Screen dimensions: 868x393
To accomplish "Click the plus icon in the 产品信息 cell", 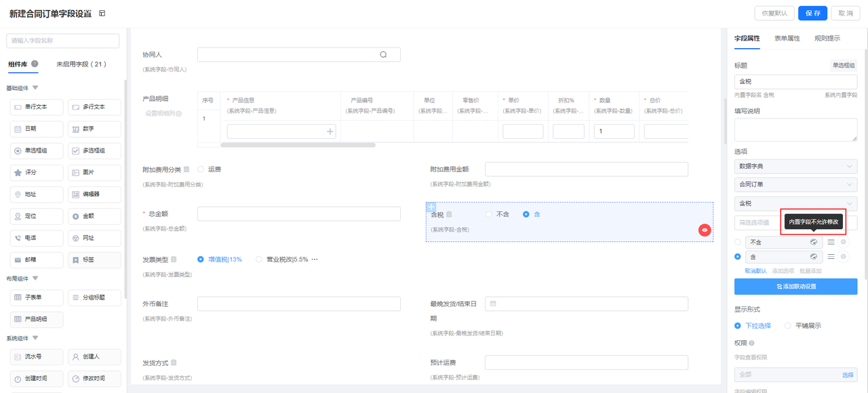I will point(330,131).
